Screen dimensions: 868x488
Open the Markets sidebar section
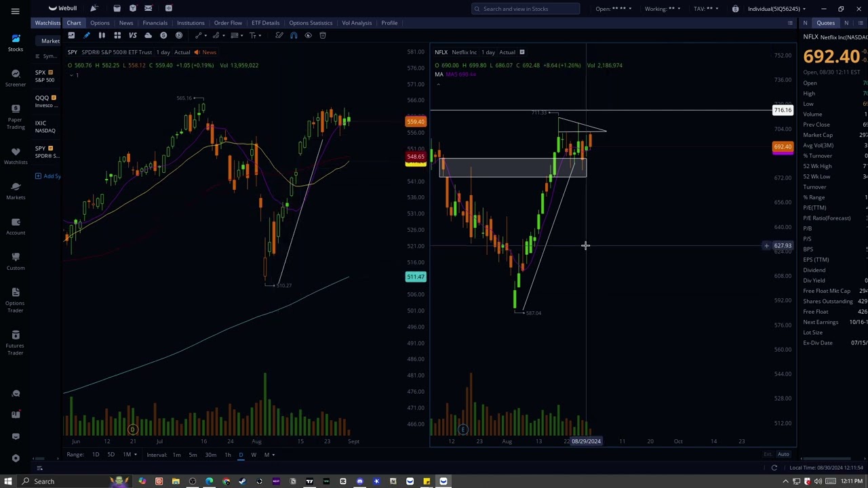tap(15, 190)
